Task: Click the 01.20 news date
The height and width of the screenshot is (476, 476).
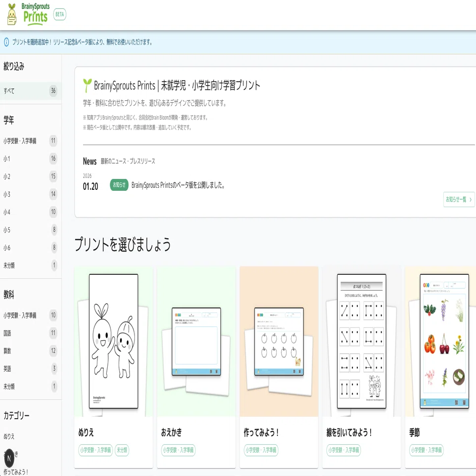Action: click(90, 186)
